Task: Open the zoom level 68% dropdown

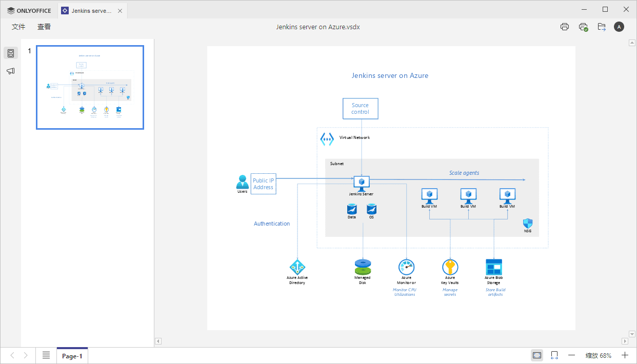Action: tap(598, 355)
